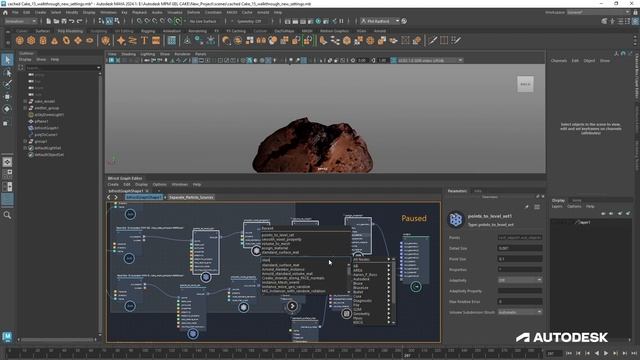This screenshot has width=640, height=360.
Task: Switch to the Info tab beside Parameters
Action: click(x=478, y=191)
